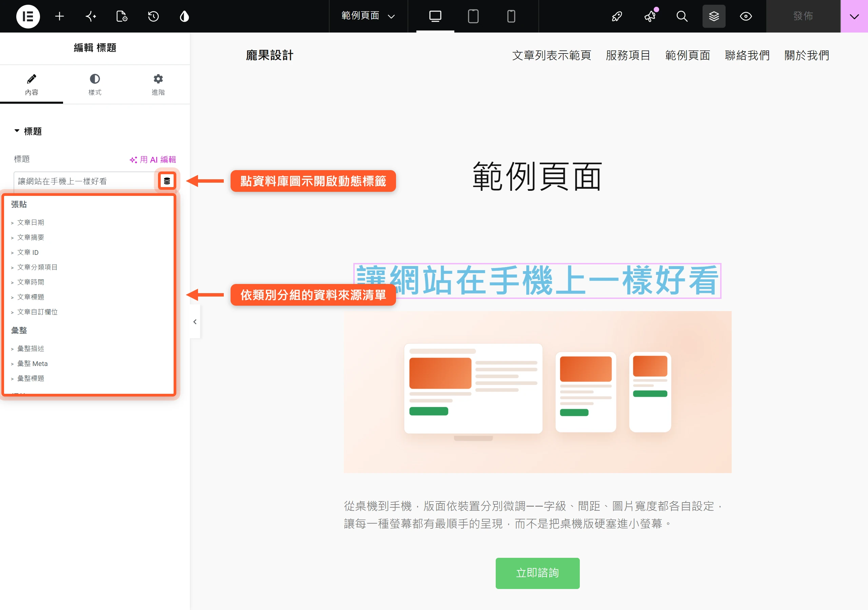Select 文章日期 dynamic tag

(31, 223)
